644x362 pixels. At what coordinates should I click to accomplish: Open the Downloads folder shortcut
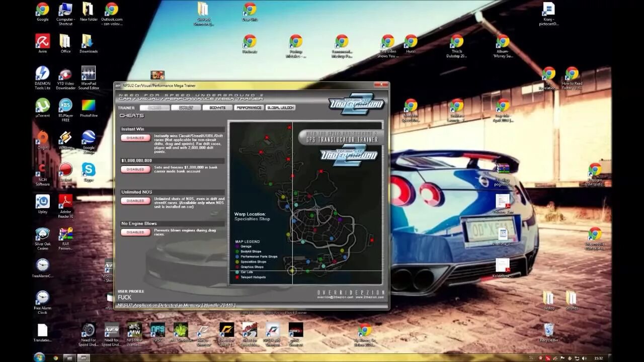click(89, 44)
